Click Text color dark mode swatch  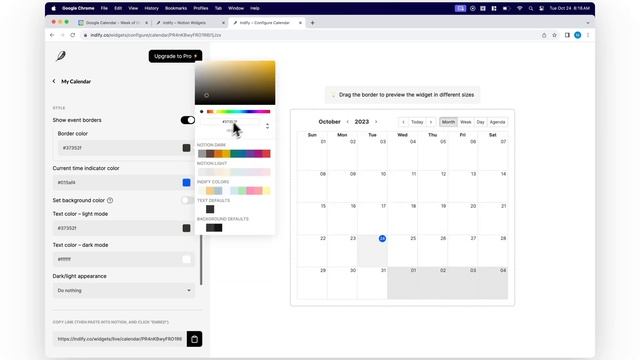187,259
